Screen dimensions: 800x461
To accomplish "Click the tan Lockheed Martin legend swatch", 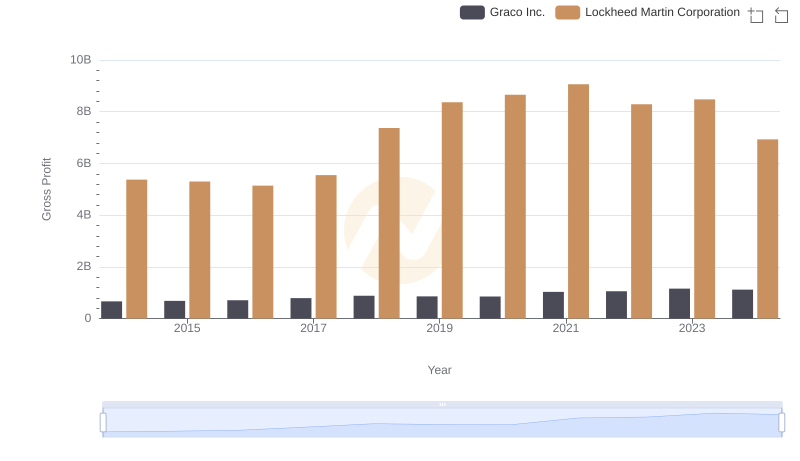I will tap(568, 12).
